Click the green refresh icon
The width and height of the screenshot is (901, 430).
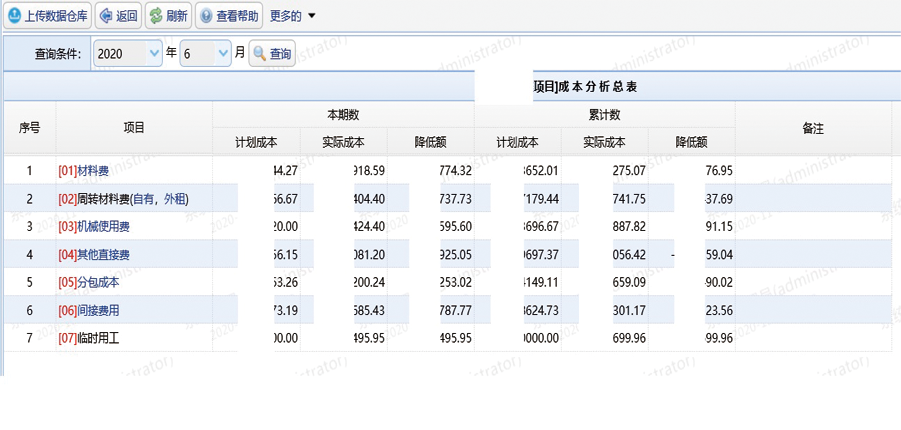click(155, 16)
